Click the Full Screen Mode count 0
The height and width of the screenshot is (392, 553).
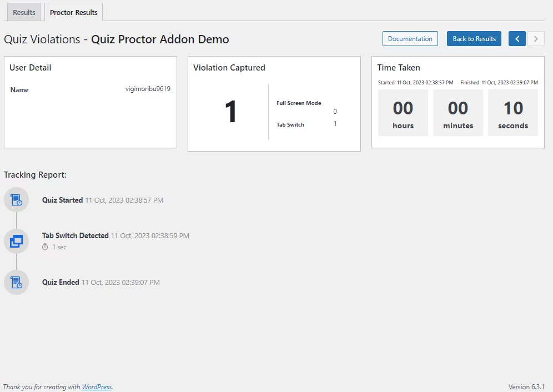pyautogui.click(x=335, y=112)
